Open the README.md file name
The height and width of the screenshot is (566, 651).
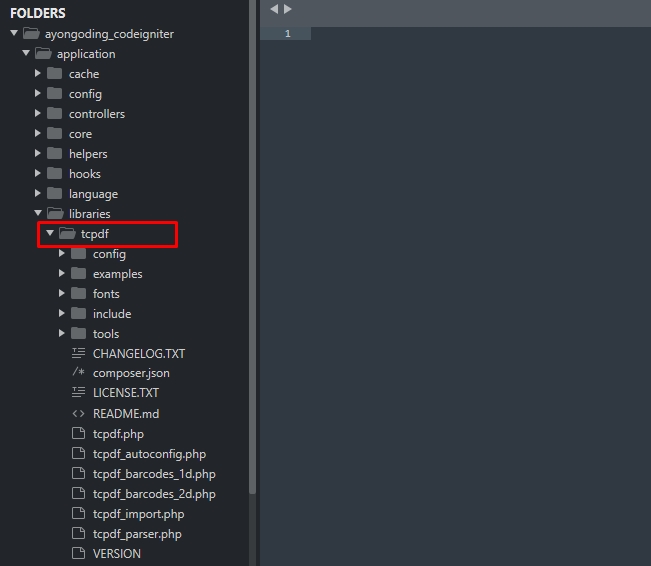pyautogui.click(x=126, y=414)
